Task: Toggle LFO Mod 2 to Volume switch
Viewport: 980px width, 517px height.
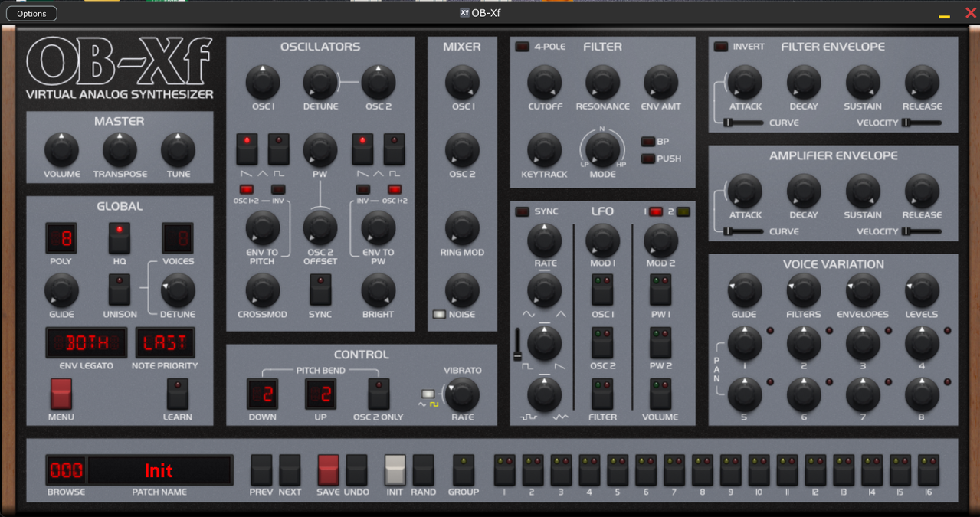Action: (660, 394)
